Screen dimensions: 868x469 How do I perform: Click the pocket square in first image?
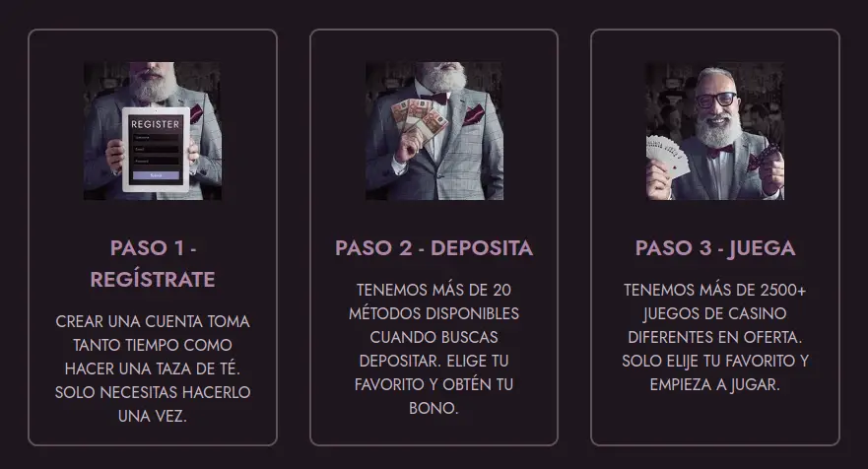tap(196, 113)
